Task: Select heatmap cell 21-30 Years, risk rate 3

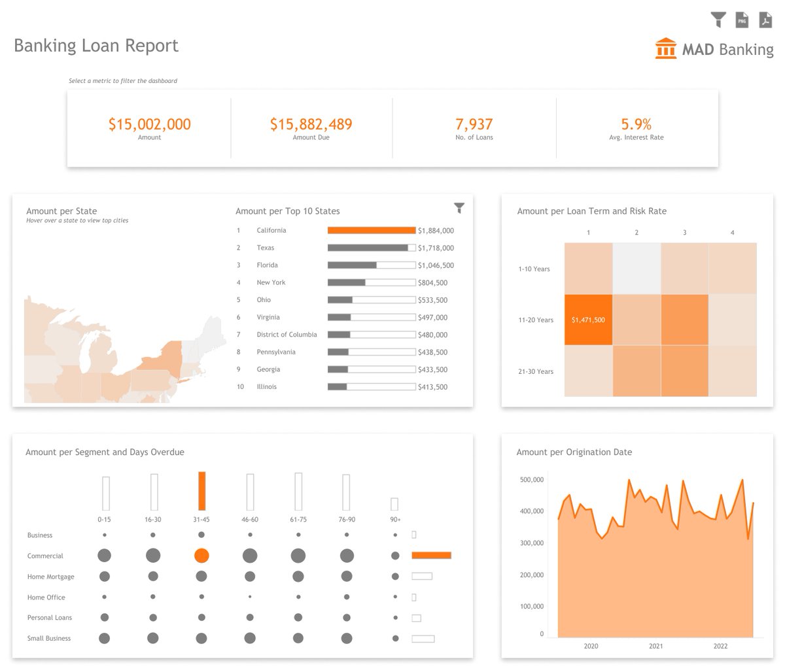Action: 684,371
